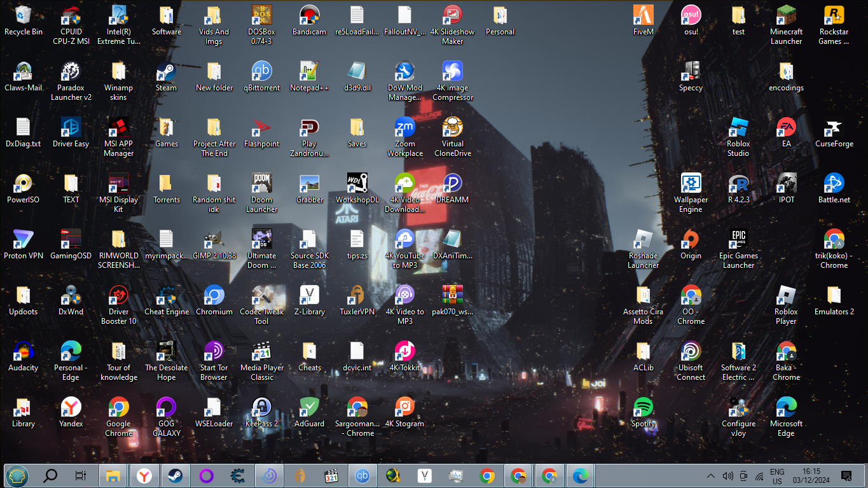This screenshot has width=868, height=488.
Task: Launch Minecraft Launcher shortcut
Action: [786, 25]
